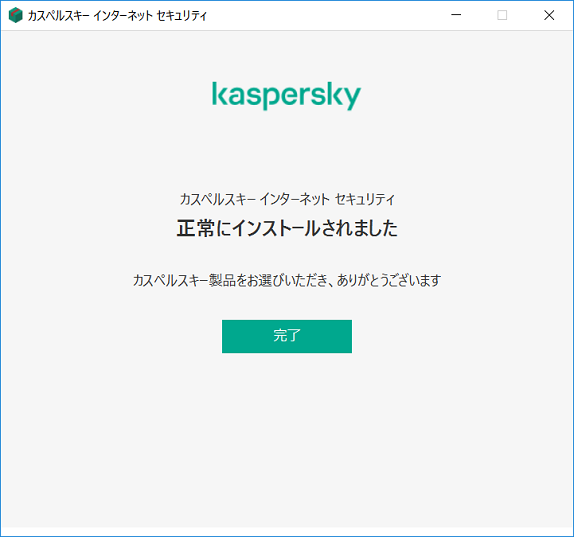Click the 正常にインストールされました heading
Screen dimensions: 574x537
[x=287, y=228]
